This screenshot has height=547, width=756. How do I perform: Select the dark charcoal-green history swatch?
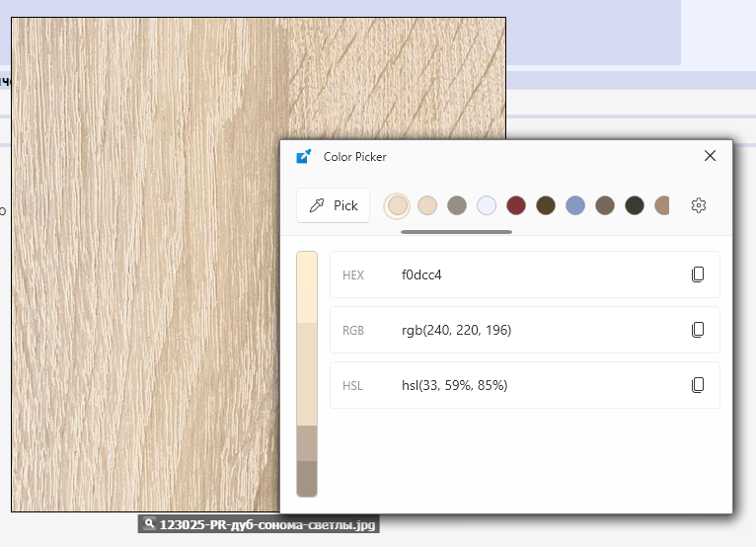coord(635,205)
